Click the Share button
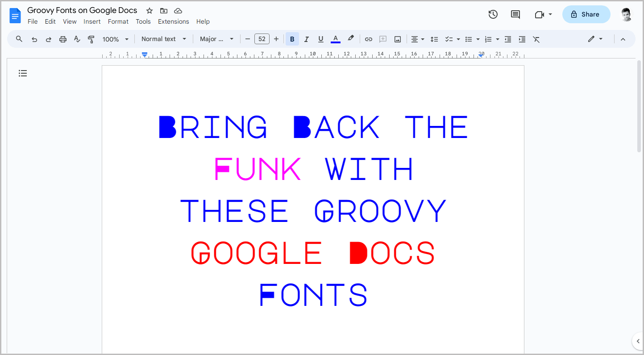 tap(586, 14)
